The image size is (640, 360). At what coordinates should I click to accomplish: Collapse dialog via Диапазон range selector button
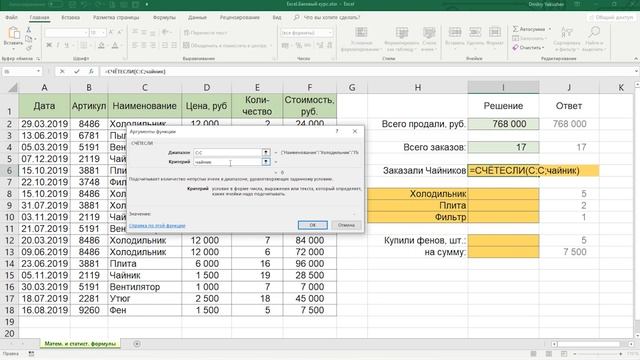point(266,153)
